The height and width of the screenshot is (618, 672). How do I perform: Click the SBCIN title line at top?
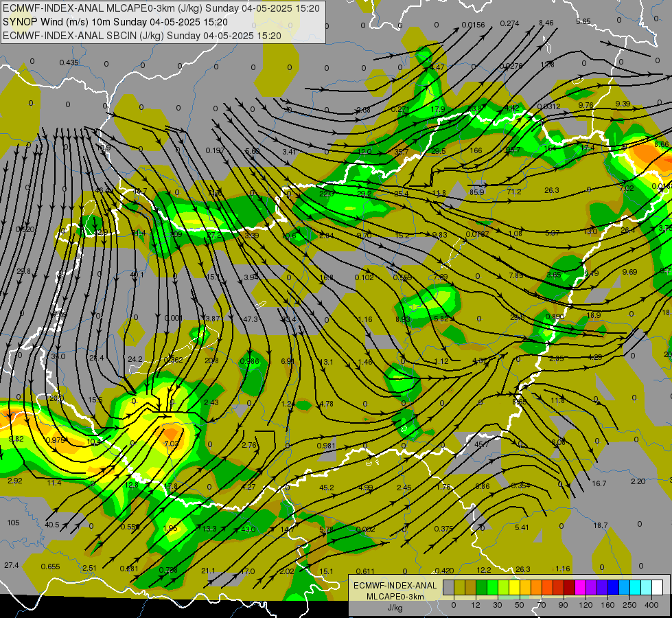click(142, 36)
